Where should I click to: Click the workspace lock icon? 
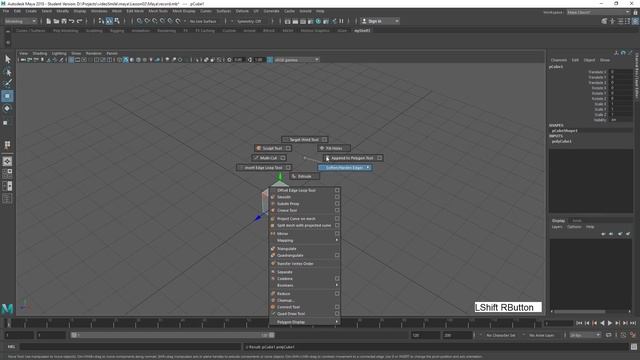coord(635,13)
